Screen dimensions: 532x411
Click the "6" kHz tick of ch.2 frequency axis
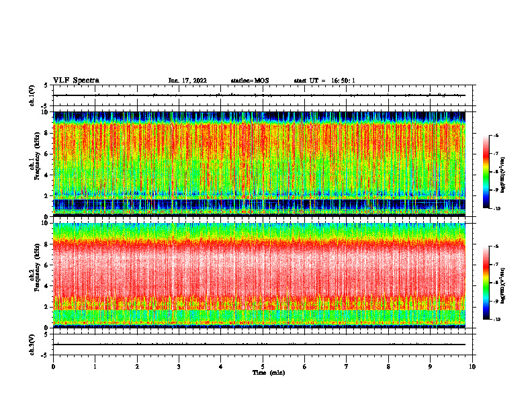click(x=47, y=265)
